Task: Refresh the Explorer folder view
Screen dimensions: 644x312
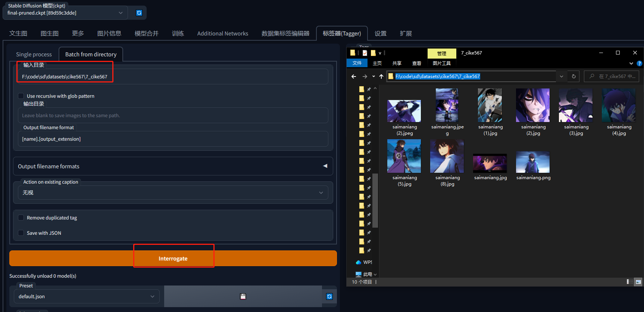Action: pyautogui.click(x=574, y=77)
